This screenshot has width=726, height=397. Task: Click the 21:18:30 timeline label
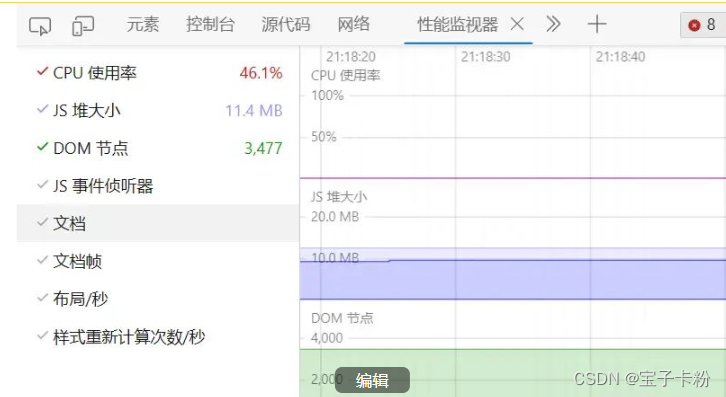coord(485,57)
